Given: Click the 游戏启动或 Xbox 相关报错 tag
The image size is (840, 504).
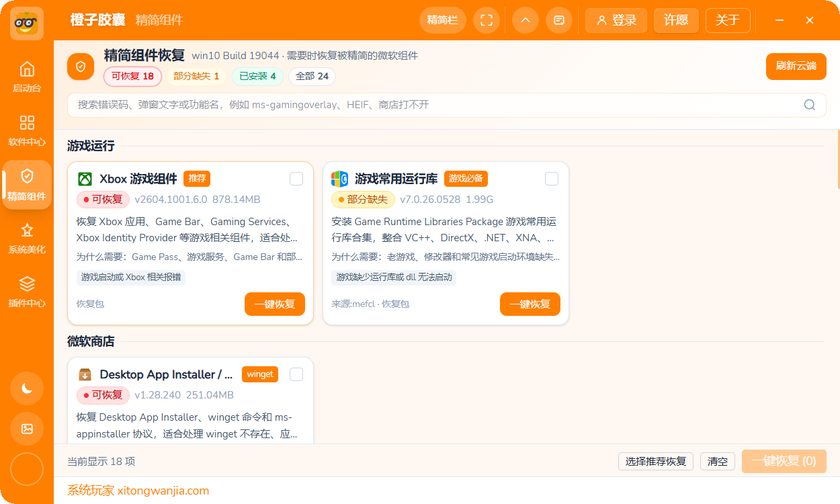Looking at the screenshot, I should point(131,277).
